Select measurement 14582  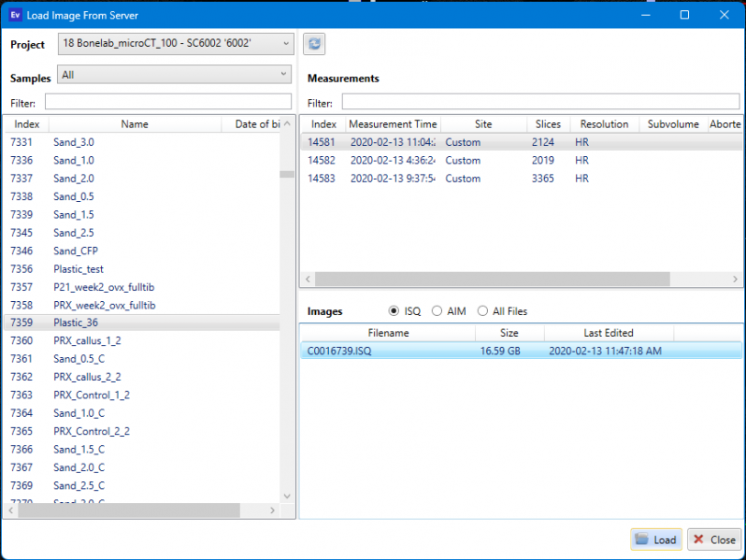pos(522,161)
